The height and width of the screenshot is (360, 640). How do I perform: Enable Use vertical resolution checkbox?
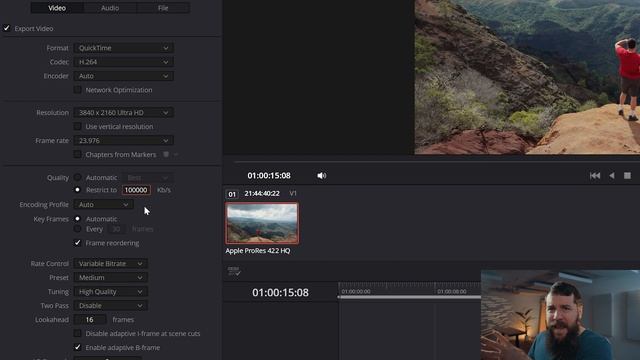pos(78,127)
